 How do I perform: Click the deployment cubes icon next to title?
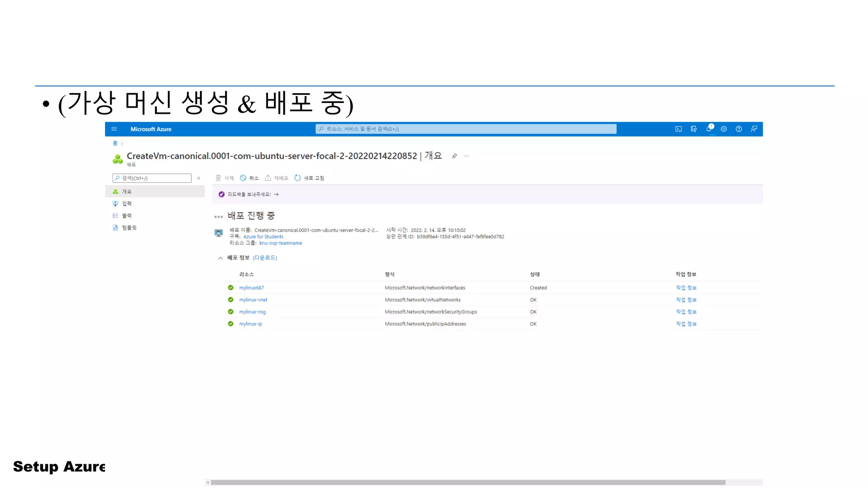[118, 159]
